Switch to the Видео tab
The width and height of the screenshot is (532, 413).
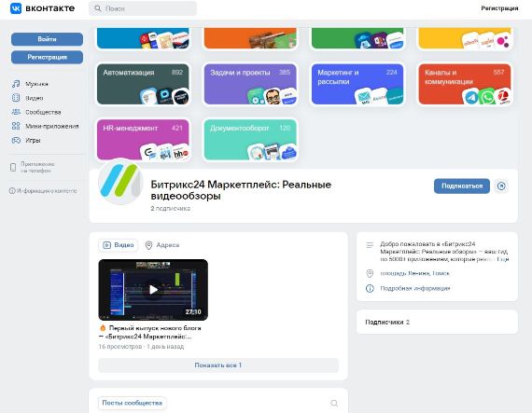119,245
